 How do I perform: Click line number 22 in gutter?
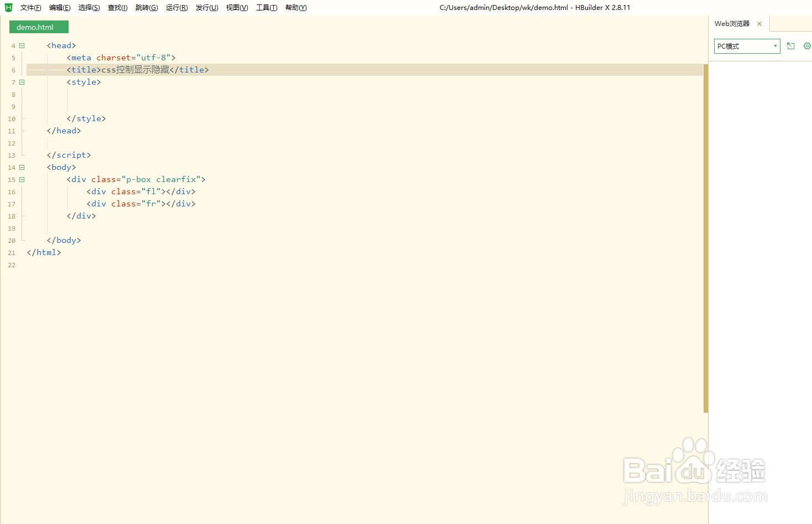12,265
